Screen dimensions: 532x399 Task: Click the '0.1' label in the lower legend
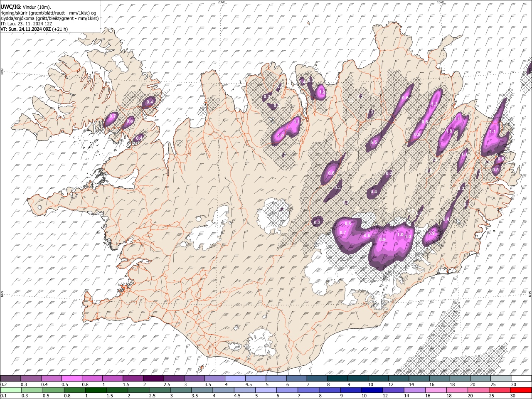(x=3, y=396)
